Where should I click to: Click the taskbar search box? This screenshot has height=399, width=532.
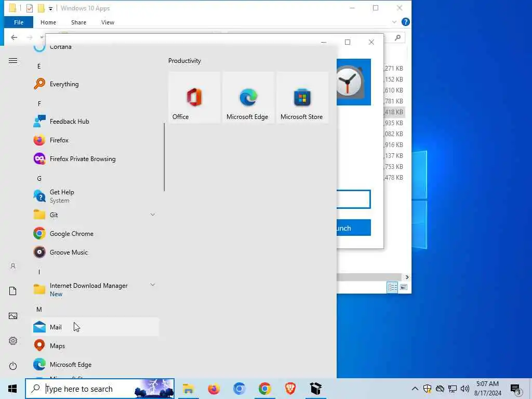100,389
